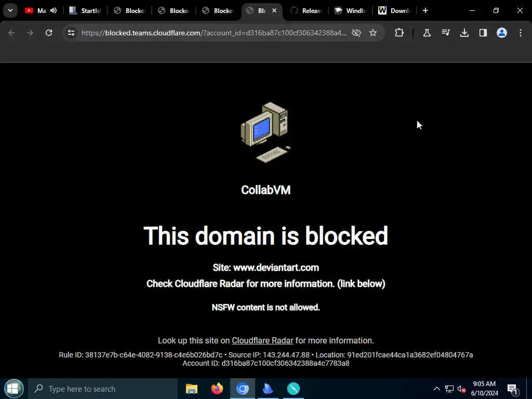Click the "Account ID: d316ba87c100cf306342388a4c7783a8" text
The width and height of the screenshot is (532, 399).
click(x=265, y=363)
